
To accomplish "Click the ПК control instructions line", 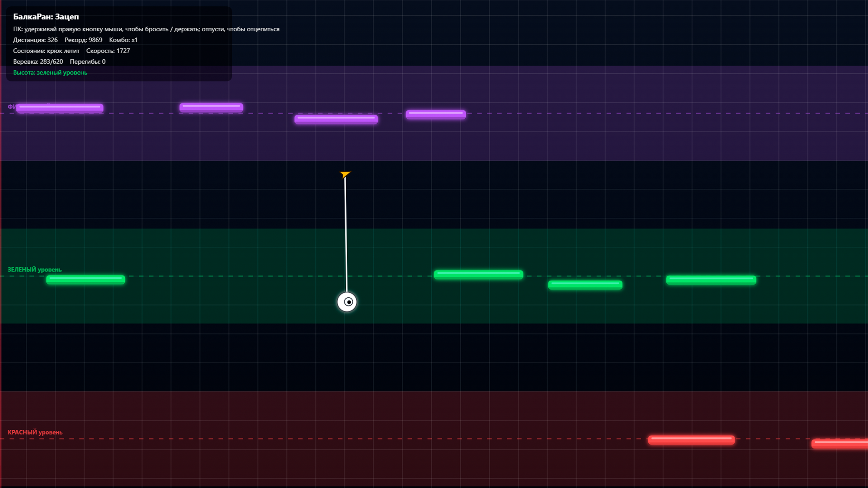I will coord(146,29).
